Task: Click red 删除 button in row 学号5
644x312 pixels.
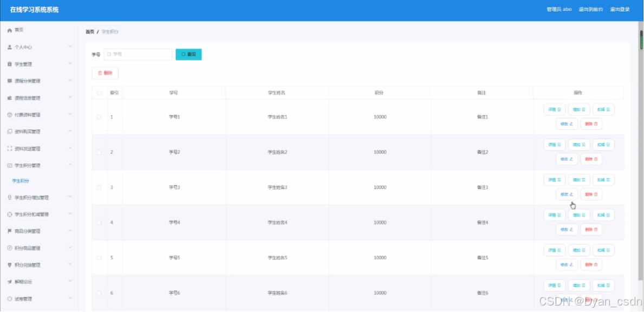Action: coord(591,264)
